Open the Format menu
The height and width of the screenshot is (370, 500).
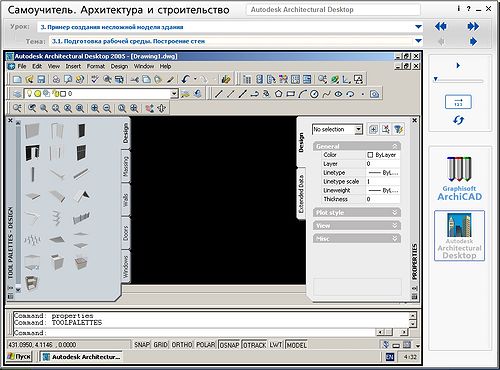tap(96, 66)
